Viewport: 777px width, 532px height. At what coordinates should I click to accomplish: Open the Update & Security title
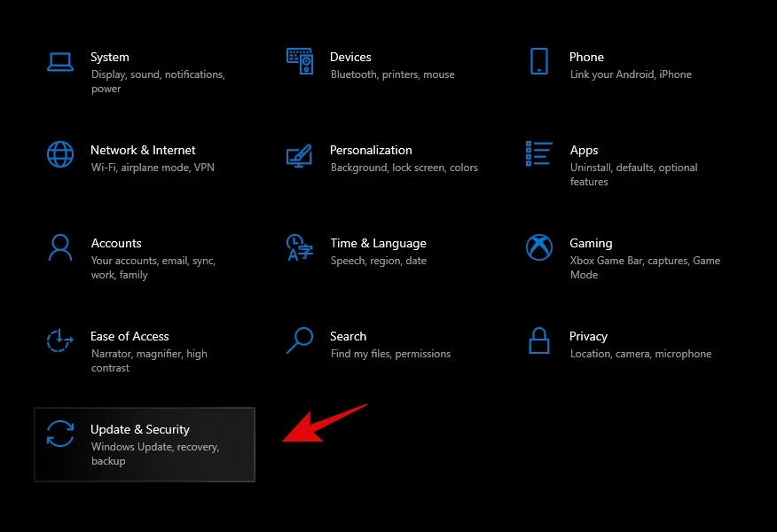tap(140, 429)
